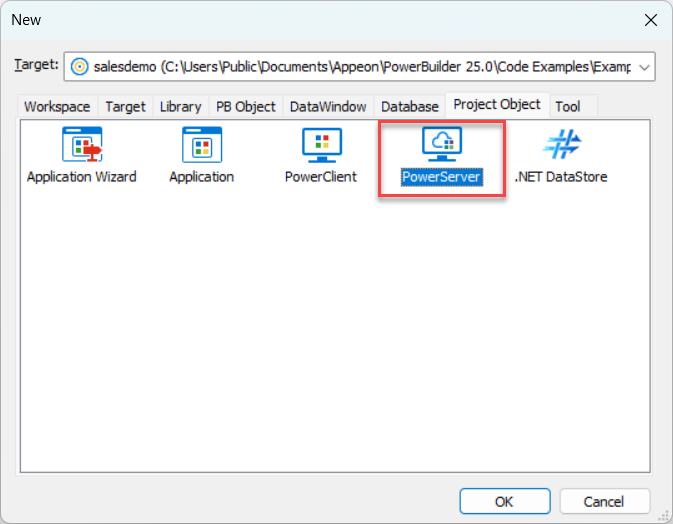The width and height of the screenshot is (673, 524).
Task: Switch to the Tool tab
Action: (567, 106)
